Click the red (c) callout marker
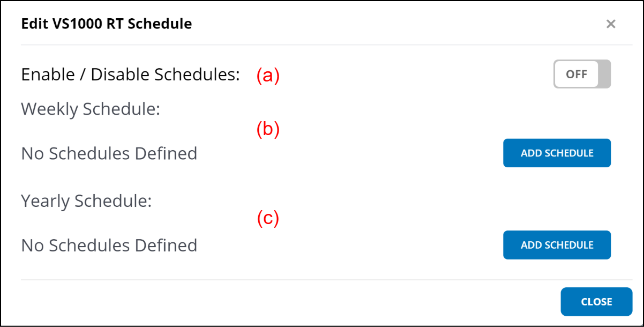 (268, 218)
